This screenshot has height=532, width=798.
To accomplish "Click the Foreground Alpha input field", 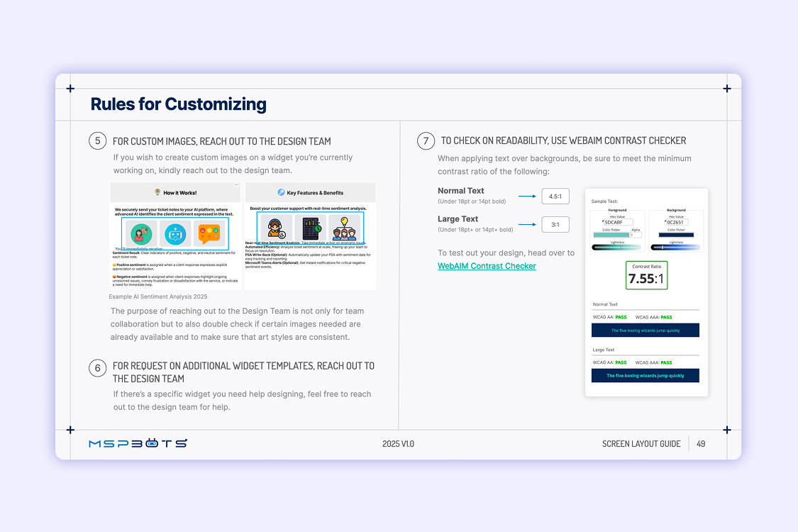I will coord(636,235).
